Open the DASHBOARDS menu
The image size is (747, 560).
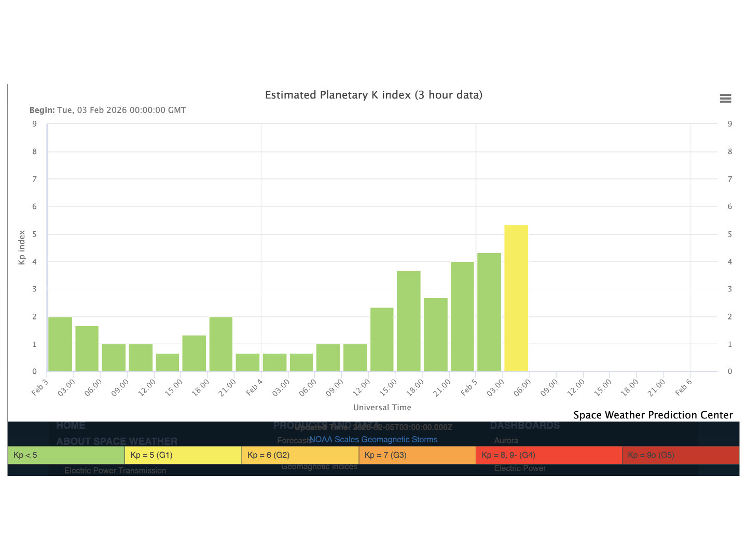point(524,426)
